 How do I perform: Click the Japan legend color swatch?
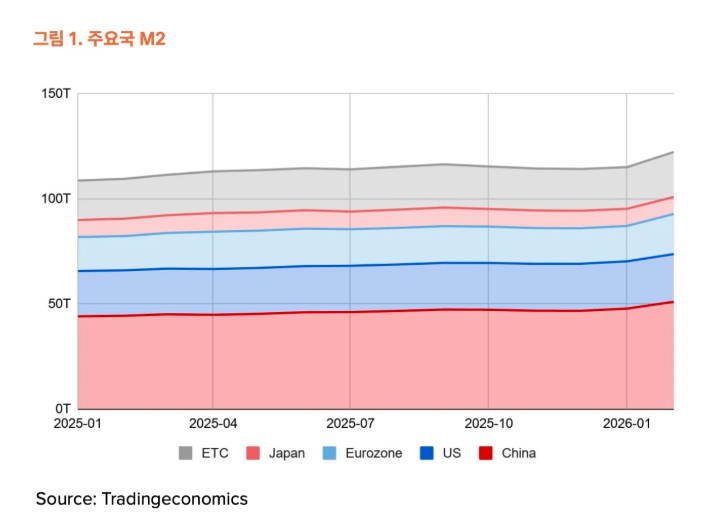pos(253,453)
